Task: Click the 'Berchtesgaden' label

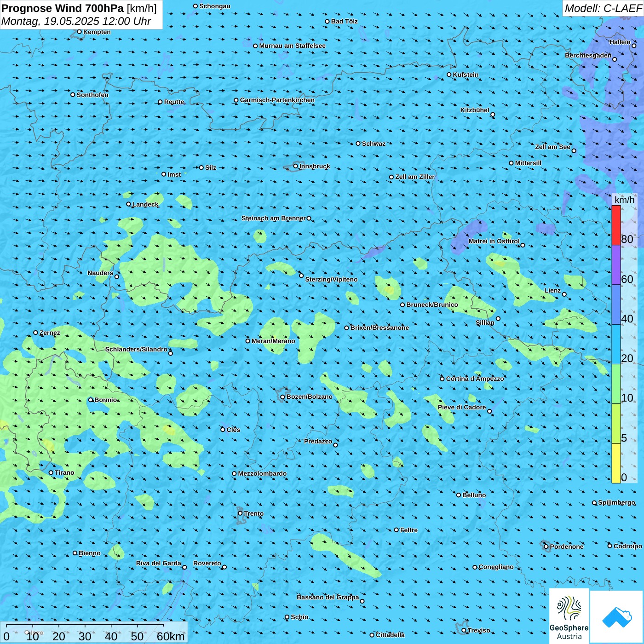Action: point(588,55)
